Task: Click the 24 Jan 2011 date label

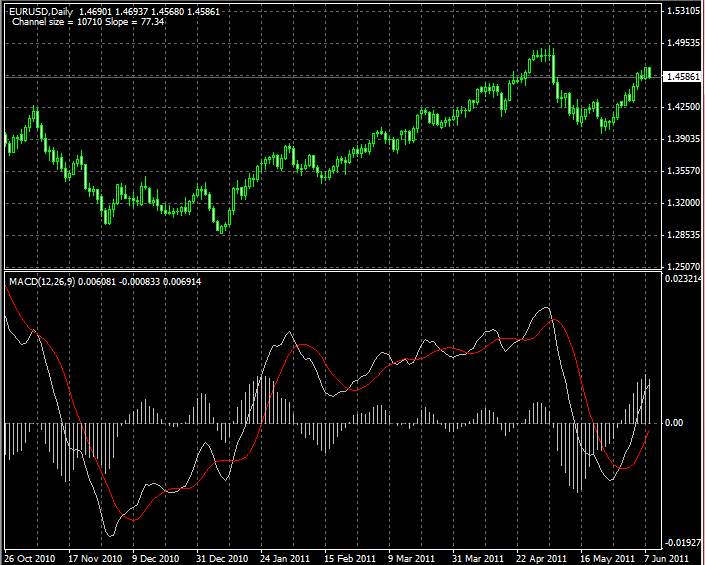Action: pyautogui.click(x=286, y=559)
